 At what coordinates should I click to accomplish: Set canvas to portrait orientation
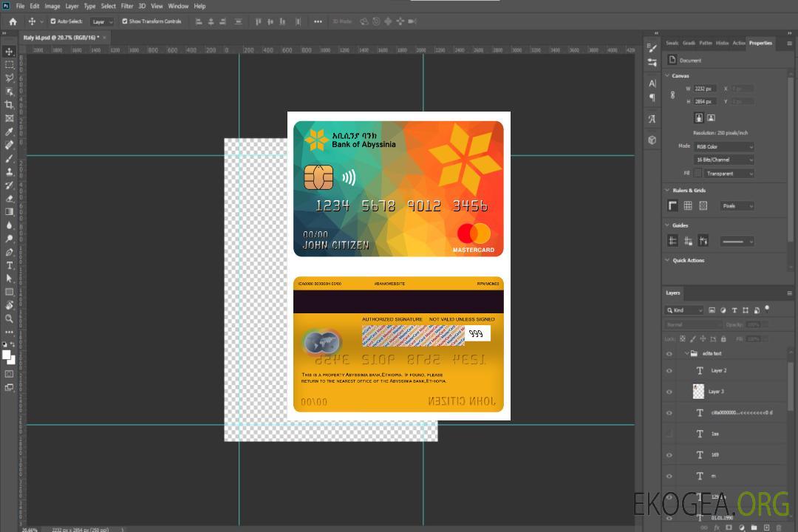[x=699, y=117]
